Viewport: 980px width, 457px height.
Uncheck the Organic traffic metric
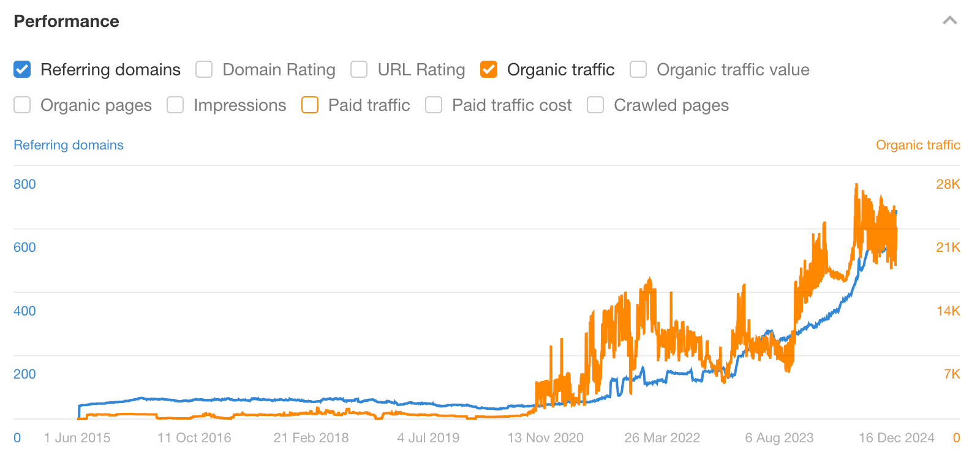coord(488,69)
